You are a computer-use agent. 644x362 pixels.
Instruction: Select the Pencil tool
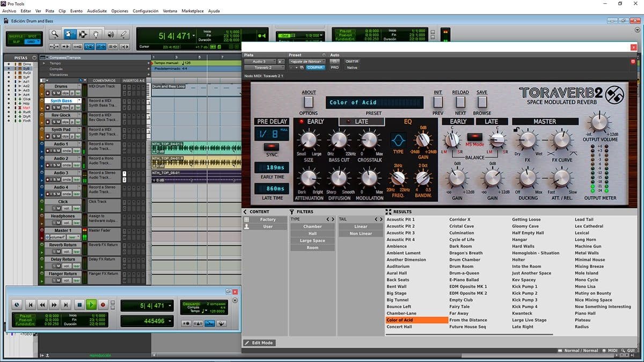[x=123, y=34]
